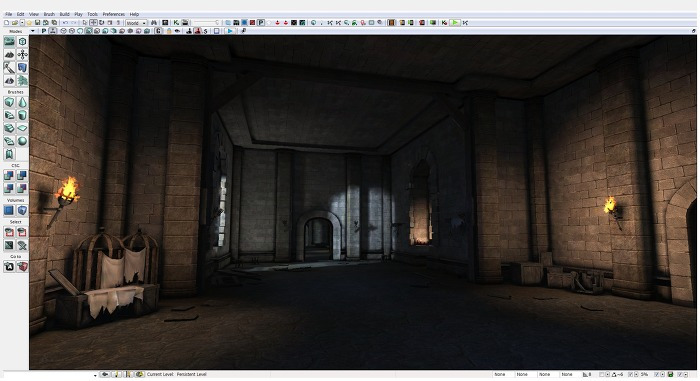Open the Build menu
The width and height of the screenshot is (700, 381).
coord(65,14)
